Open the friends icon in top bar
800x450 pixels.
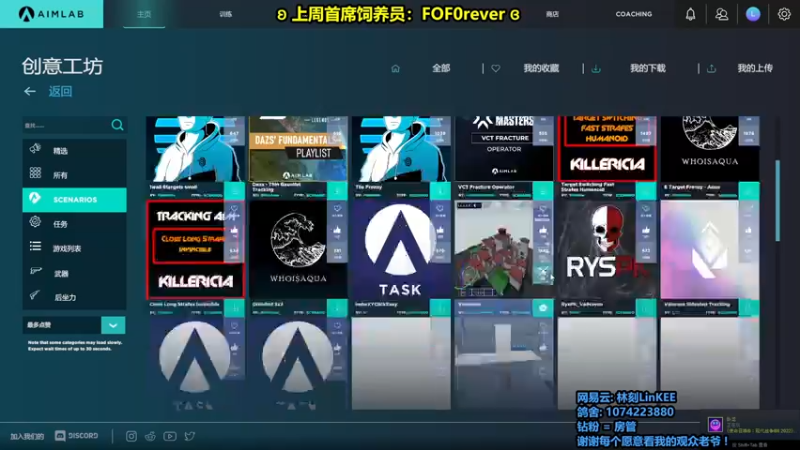(721, 14)
